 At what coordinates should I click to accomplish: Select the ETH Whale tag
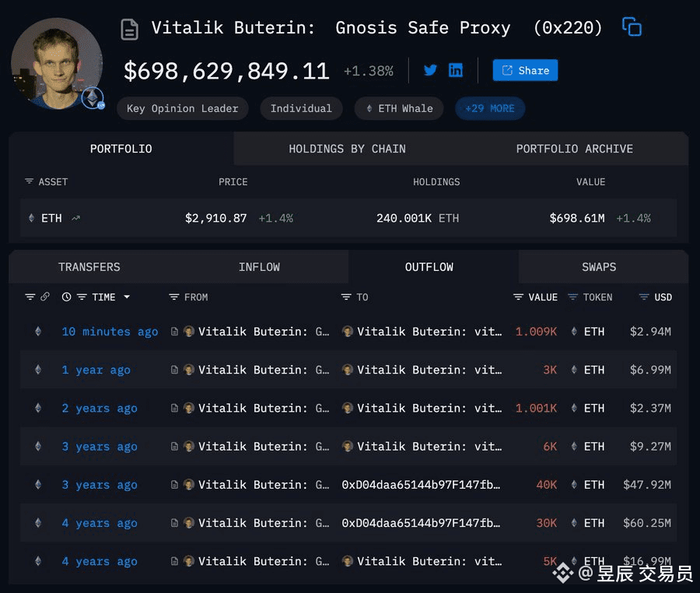click(x=399, y=108)
